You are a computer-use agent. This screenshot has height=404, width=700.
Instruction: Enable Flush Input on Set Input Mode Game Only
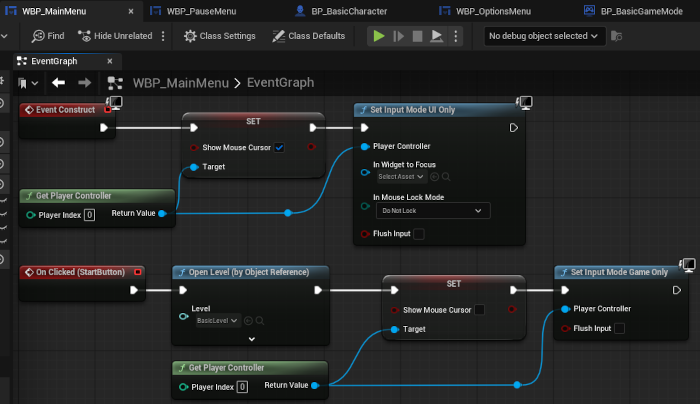click(x=619, y=328)
